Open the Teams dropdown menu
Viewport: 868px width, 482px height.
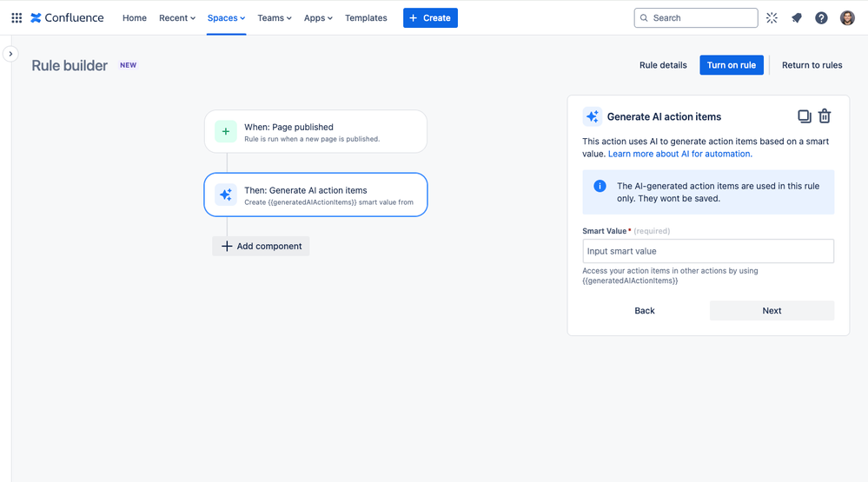click(274, 17)
